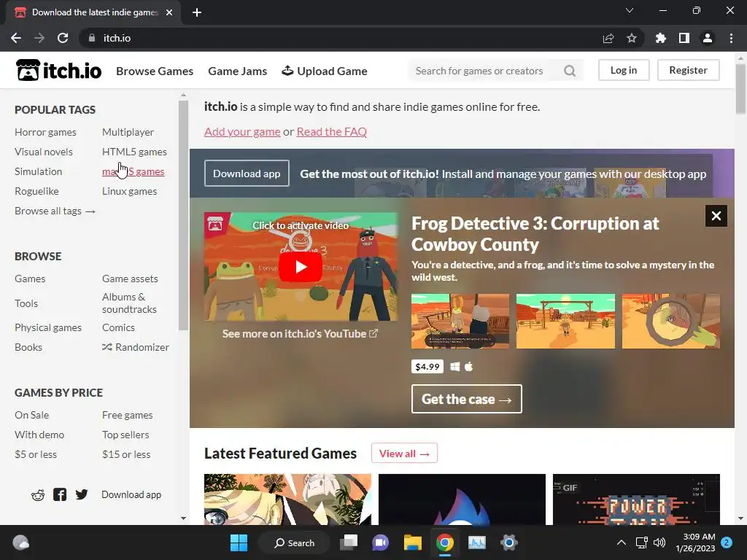Close the featured game banner
This screenshot has width=747, height=560.
click(716, 216)
